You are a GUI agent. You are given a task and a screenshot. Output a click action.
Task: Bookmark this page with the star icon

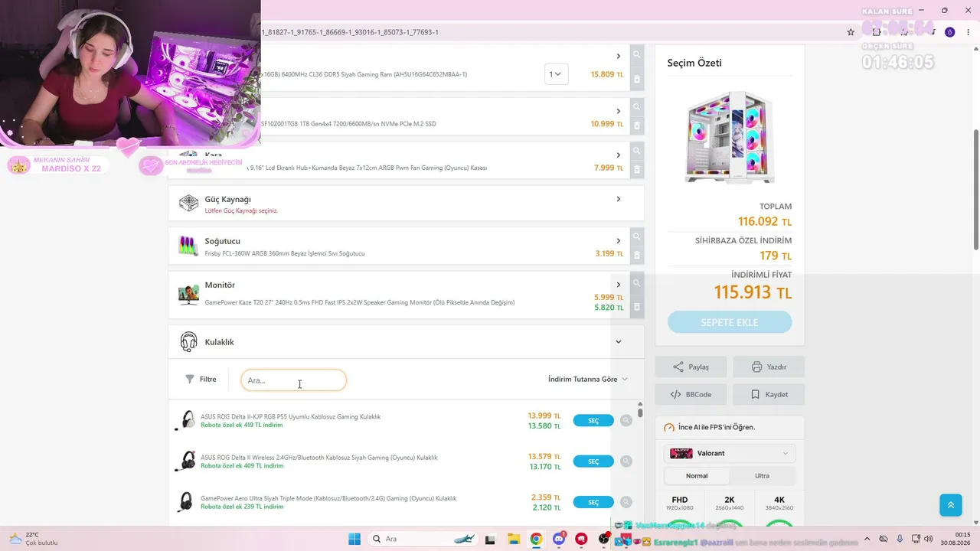[x=851, y=32]
